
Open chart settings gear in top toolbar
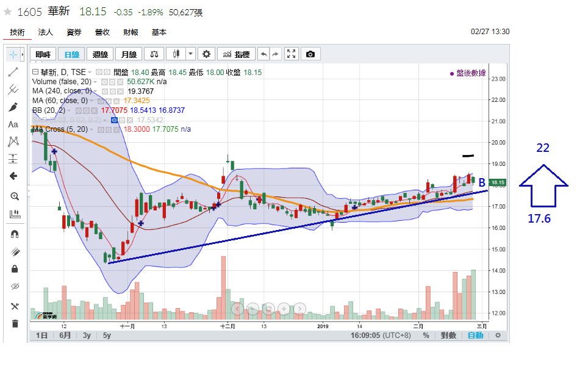pyautogui.click(x=206, y=54)
